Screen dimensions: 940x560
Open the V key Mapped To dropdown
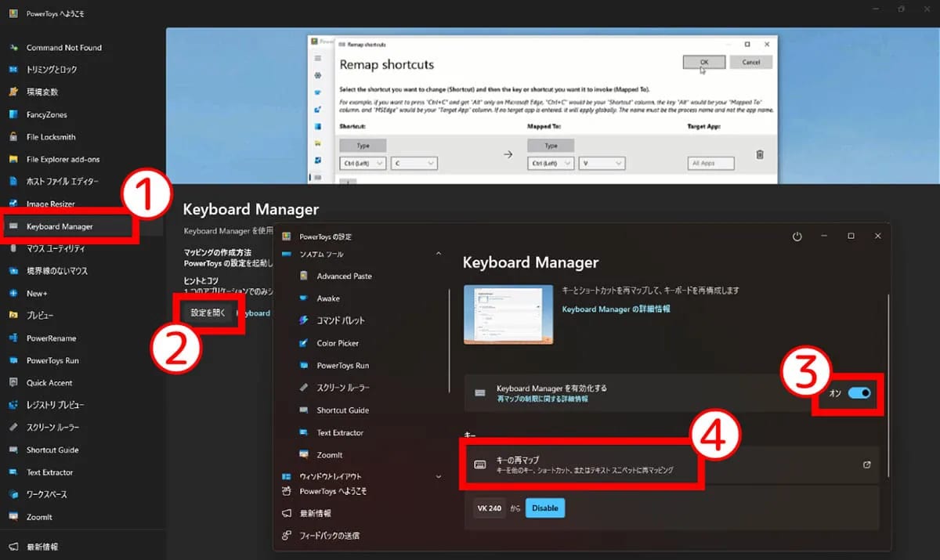(602, 163)
